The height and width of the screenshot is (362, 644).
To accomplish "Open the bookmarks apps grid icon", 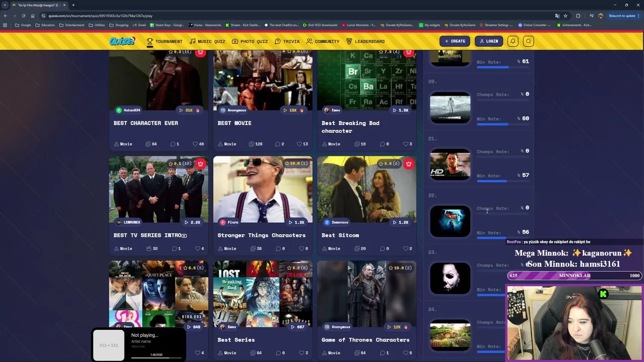I will (5, 25).
